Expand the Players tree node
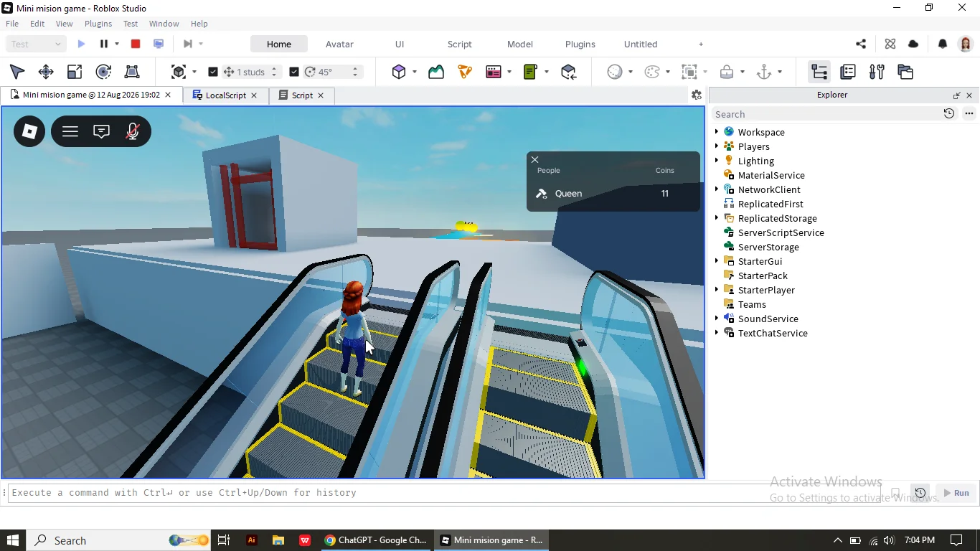The width and height of the screenshot is (980, 551). pyautogui.click(x=717, y=146)
